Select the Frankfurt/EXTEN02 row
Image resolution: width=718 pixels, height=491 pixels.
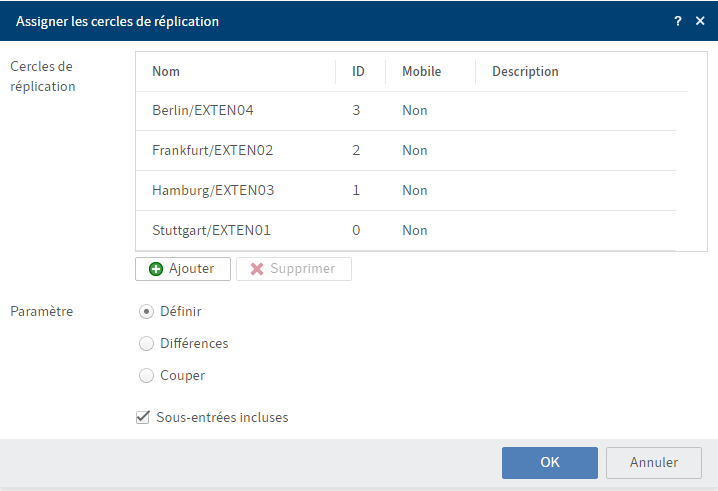[x=406, y=151]
